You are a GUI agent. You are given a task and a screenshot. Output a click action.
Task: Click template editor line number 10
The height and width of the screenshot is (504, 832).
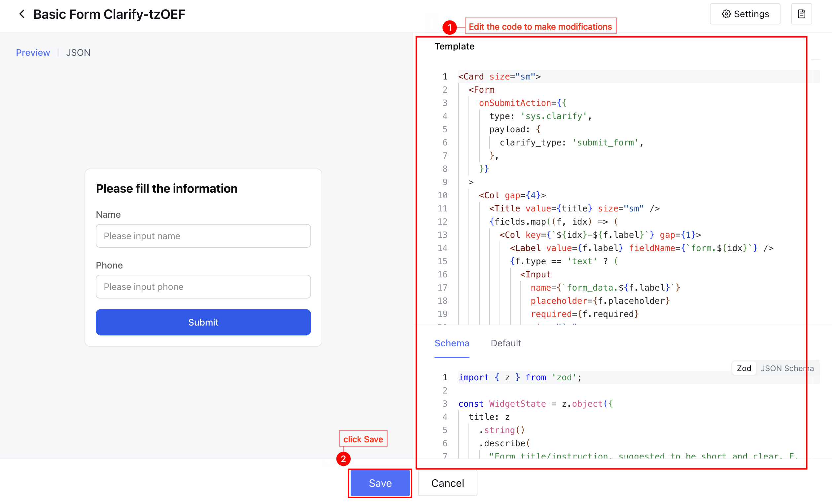coord(442,195)
